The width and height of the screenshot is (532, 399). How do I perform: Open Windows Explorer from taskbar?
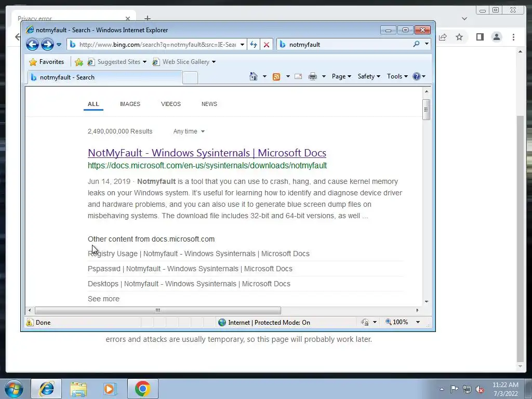78,389
